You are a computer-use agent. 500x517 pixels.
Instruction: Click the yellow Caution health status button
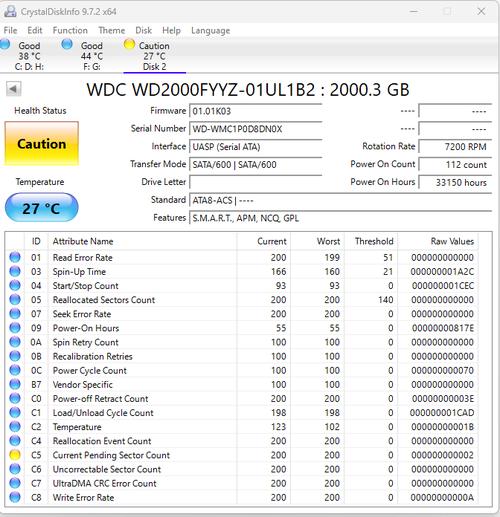click(x=42, y=144)
